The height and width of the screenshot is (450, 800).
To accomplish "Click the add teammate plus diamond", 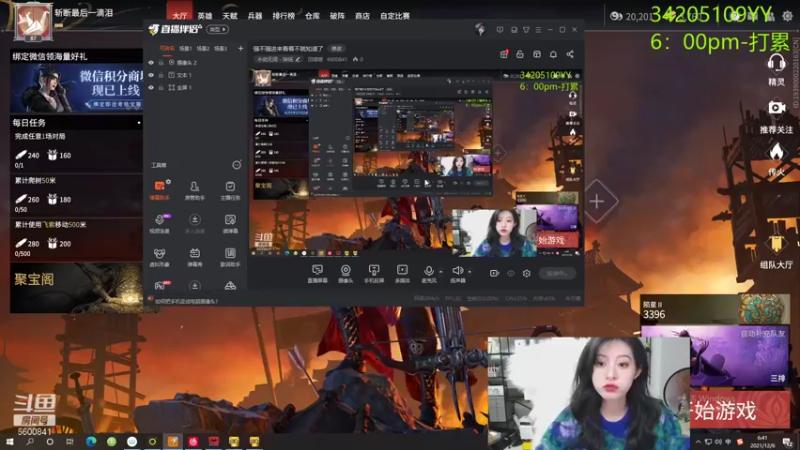I will tap(597, 201).
